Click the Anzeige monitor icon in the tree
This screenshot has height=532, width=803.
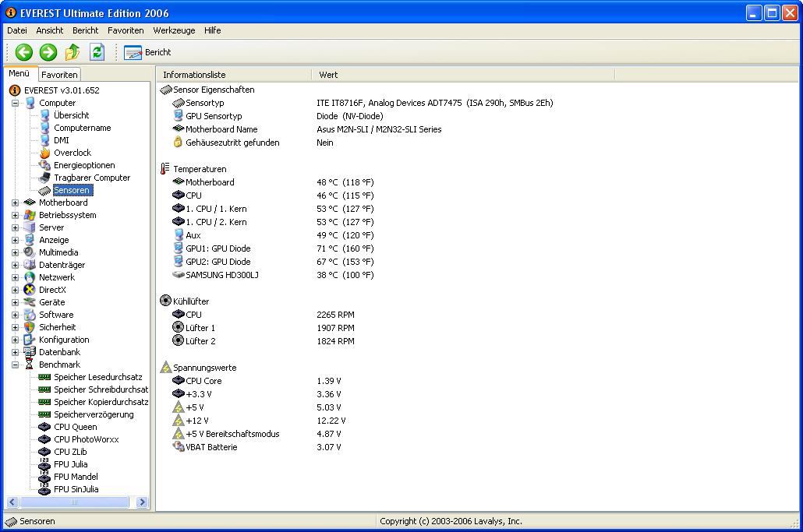pyautogui.click(x=30, y=240)
